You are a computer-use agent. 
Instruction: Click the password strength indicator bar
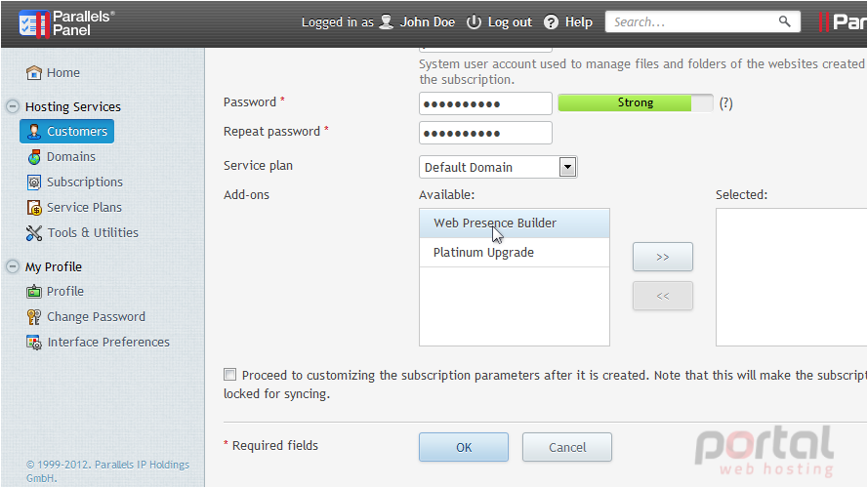tap(636, 102)
